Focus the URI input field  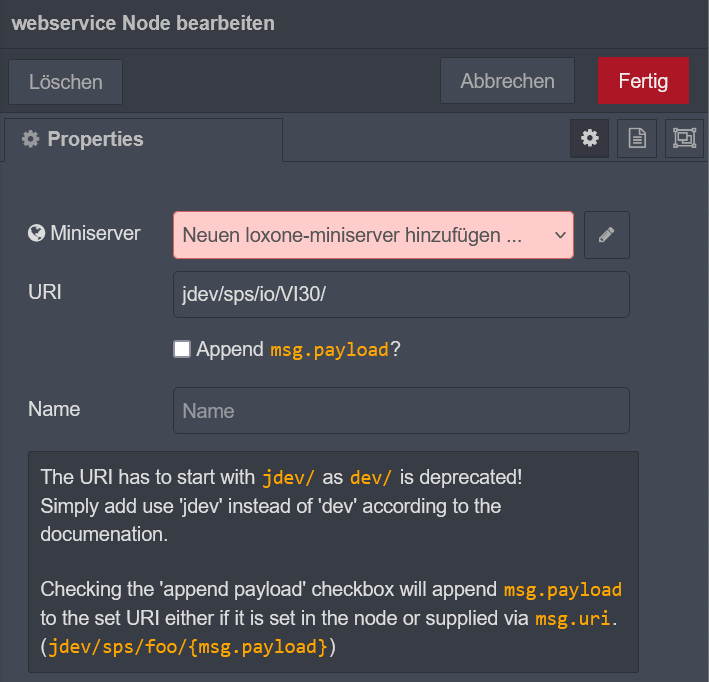click(401, 294)
